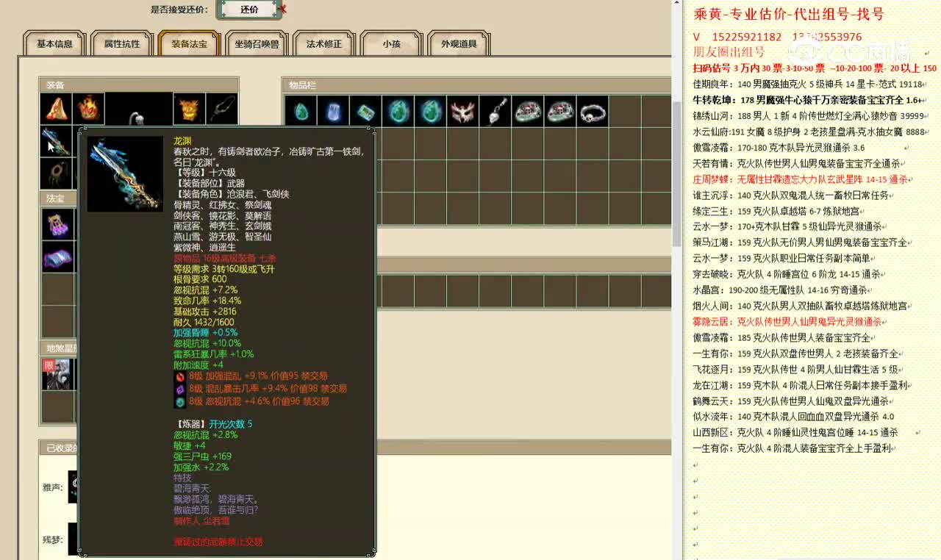Click the 残梦 label row
This screenshot has height=560, width=941.
[x=54, y=539]
